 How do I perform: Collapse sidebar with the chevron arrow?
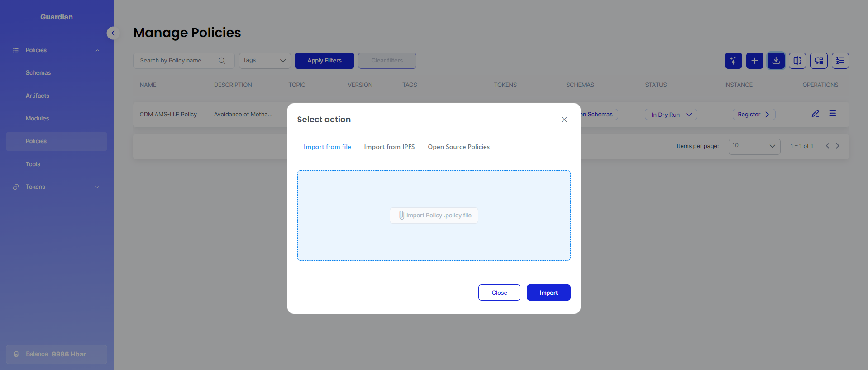pos(113,33)
